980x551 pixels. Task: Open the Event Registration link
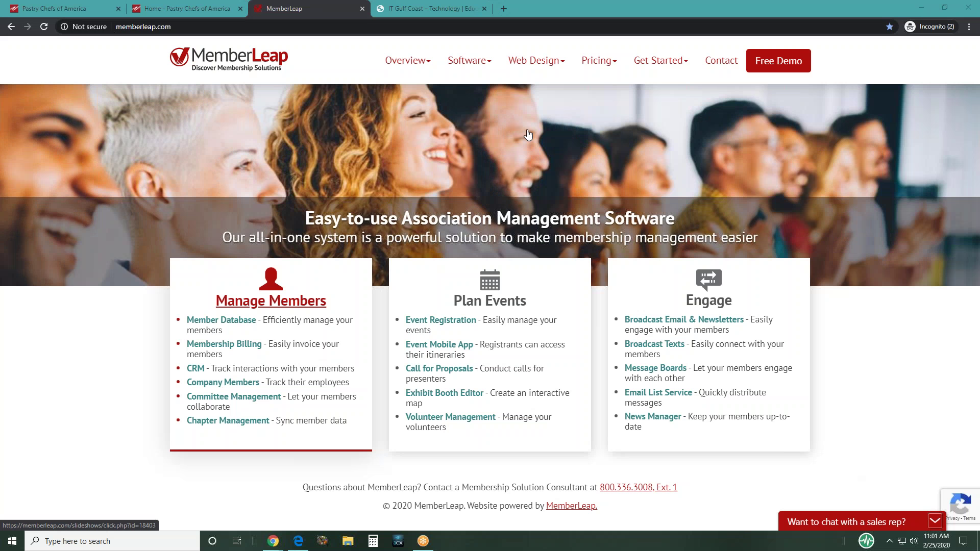tap(440, 320)
